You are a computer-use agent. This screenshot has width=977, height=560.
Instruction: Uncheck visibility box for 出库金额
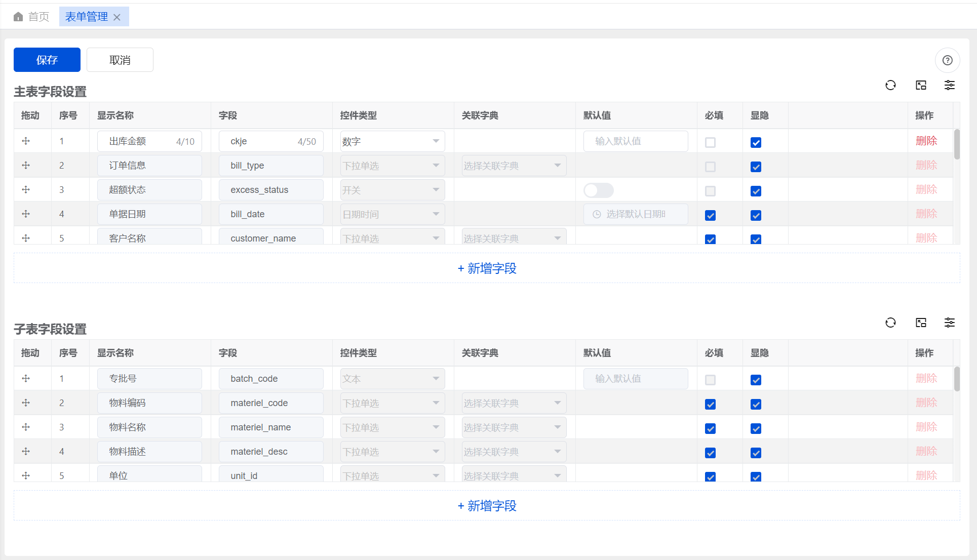(756, 142)
